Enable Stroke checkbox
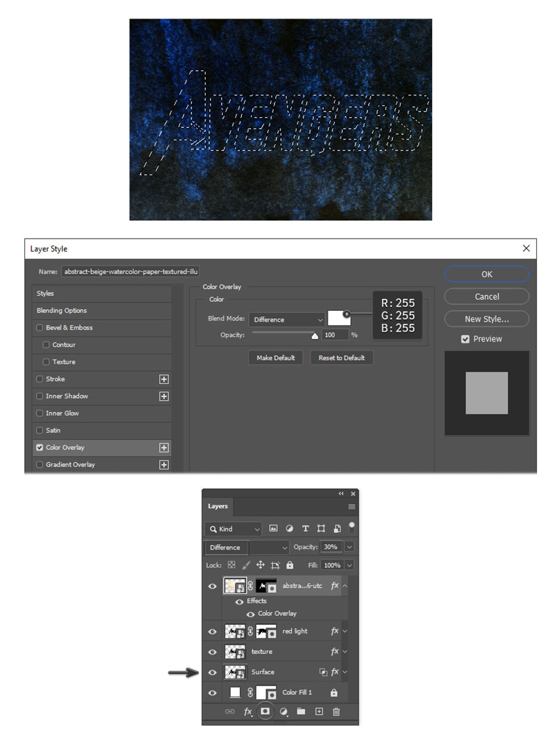The height and width of the screenshot is (744, 560). 40,379
